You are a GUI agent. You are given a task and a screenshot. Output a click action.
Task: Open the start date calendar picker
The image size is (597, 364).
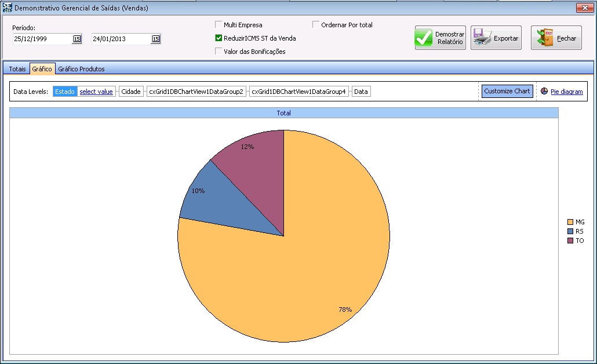click(77, 39)
